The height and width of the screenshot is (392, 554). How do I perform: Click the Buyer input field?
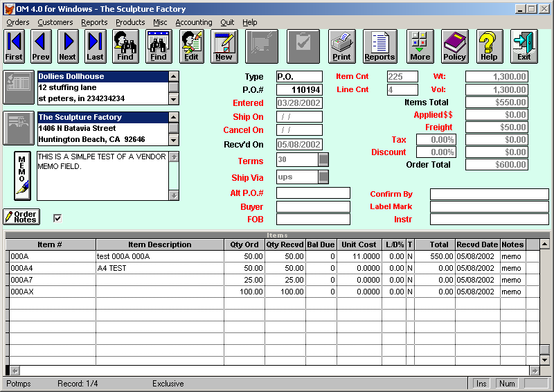tap(313, 207)
